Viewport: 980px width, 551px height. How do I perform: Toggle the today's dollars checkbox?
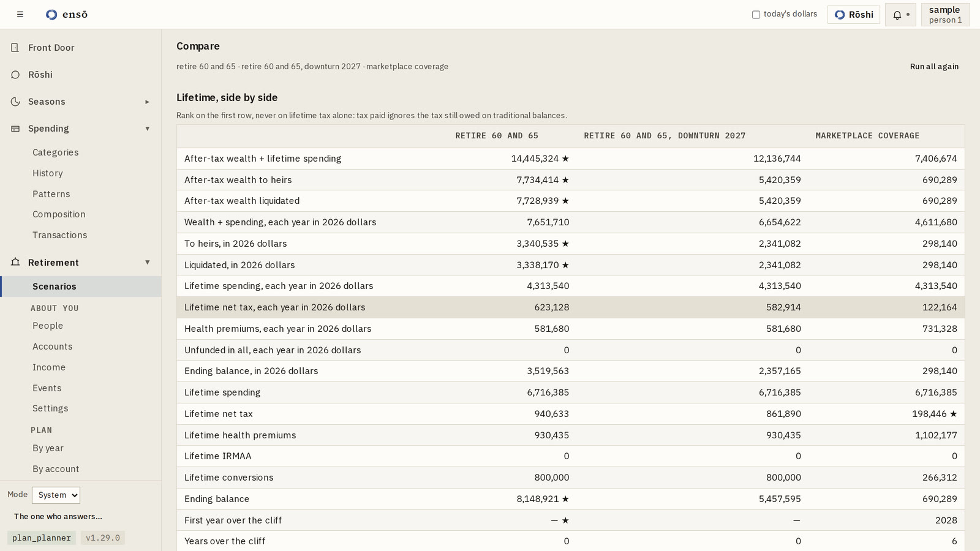[x=756, y=15]
